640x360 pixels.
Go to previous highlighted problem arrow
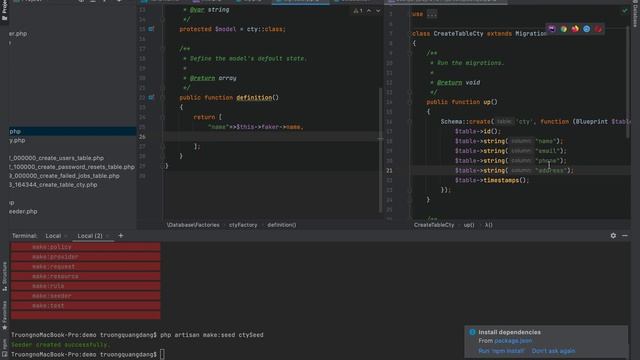pos(369,11)
